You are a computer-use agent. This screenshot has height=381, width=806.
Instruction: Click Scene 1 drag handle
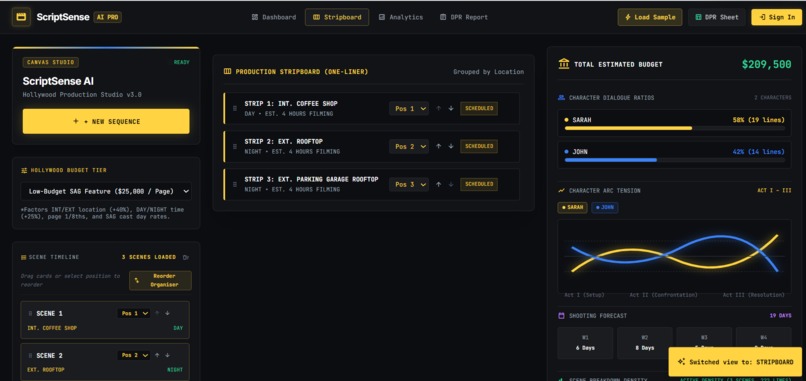coord(30,313)
